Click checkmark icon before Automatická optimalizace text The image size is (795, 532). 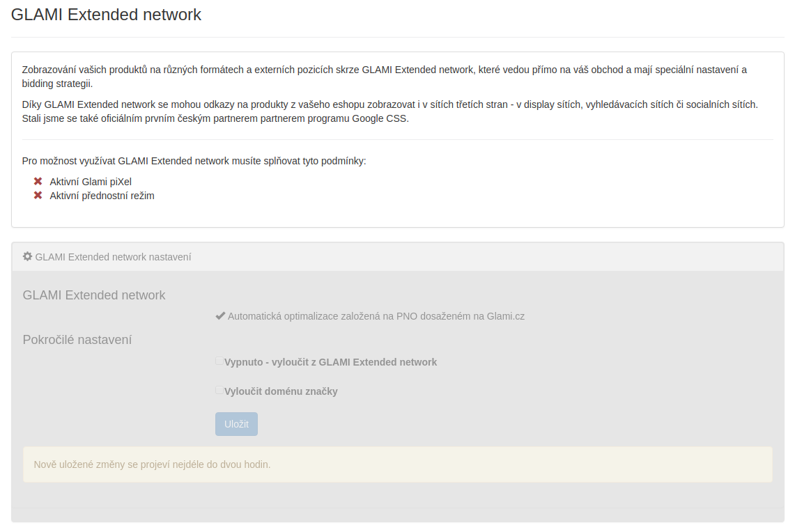(x=220, y=316)
